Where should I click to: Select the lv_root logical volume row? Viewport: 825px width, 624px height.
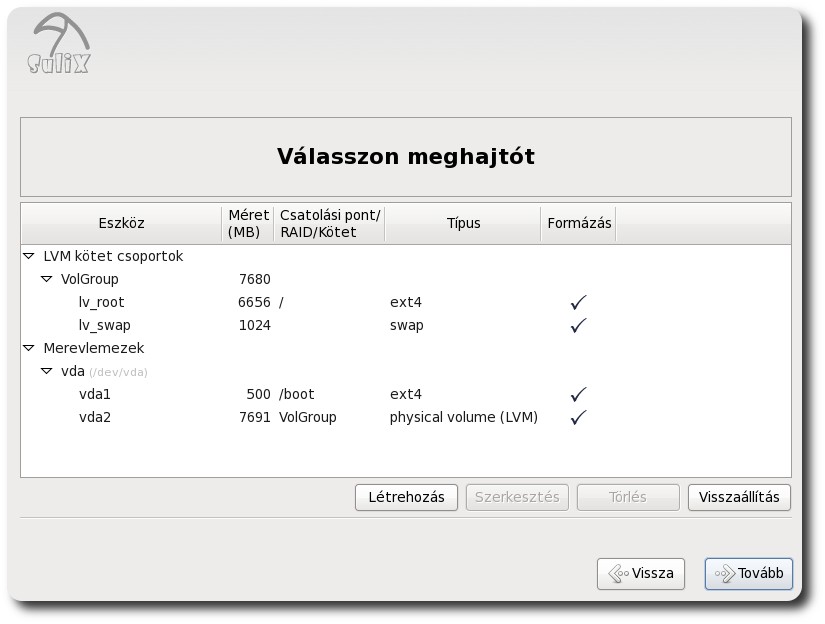(406, 302)
